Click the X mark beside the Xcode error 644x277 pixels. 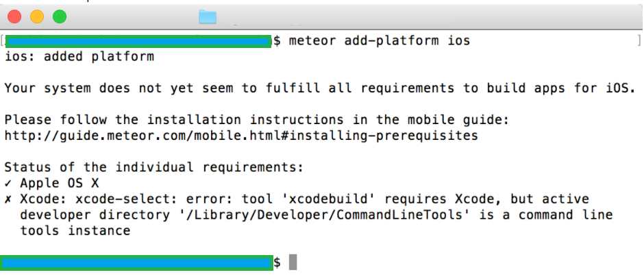click(x=8, y=199)
